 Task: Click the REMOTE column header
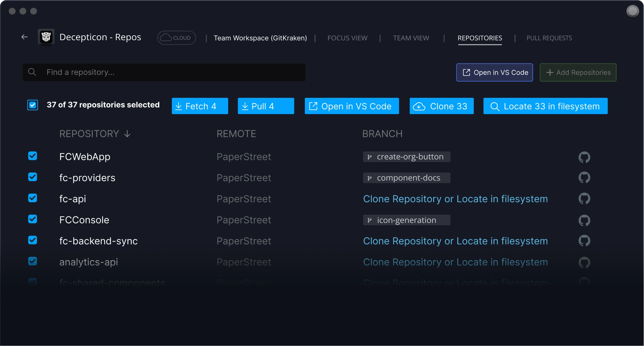click(x=236, y=134)
